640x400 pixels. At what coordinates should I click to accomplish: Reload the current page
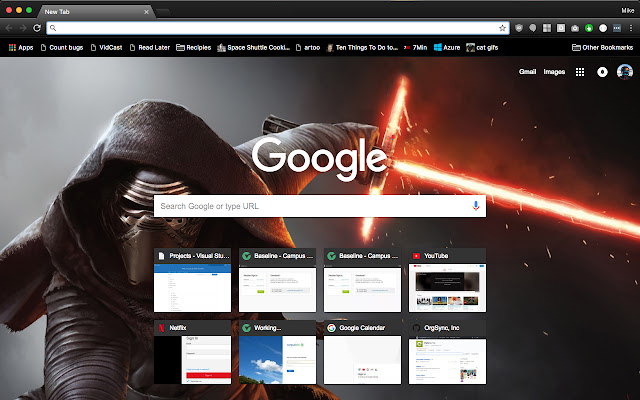pyautogui.click(x=37, y=28)
